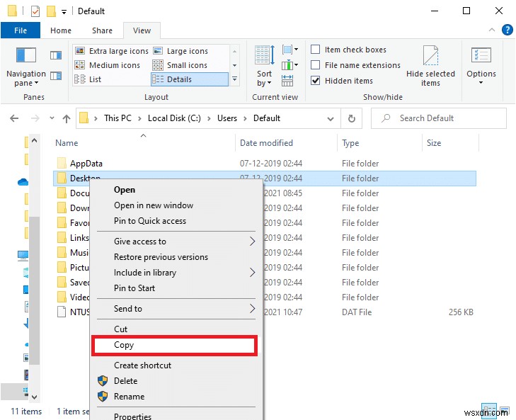Click Size all columns to fit icon
Screen dimensions: 516x420
pyautogui.click(x=287, y=80)
